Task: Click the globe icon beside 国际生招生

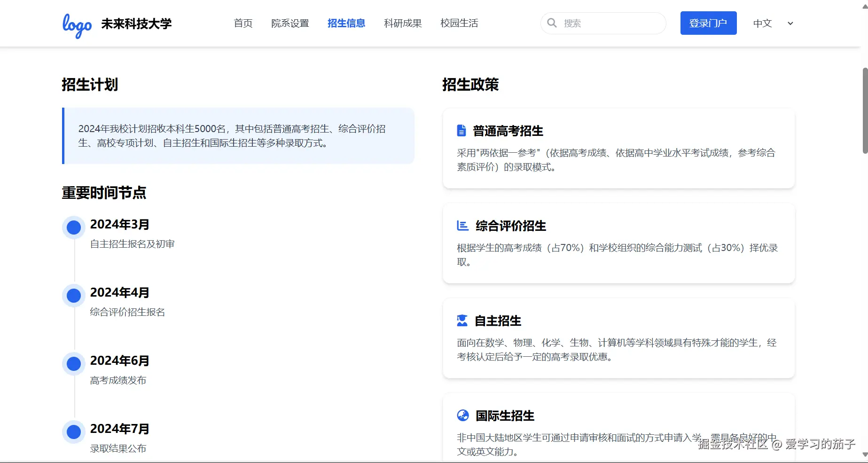Action: pos(463,416)
